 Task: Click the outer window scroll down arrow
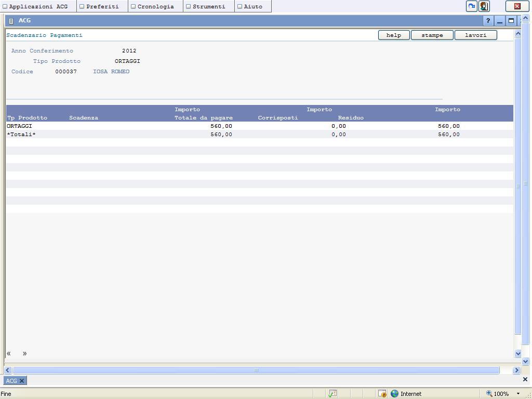(526, 362)
